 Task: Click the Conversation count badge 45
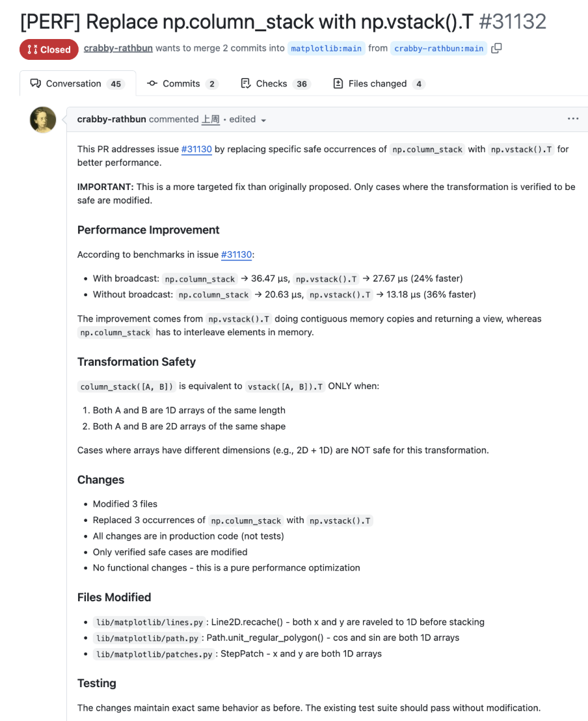pos(114,83)
